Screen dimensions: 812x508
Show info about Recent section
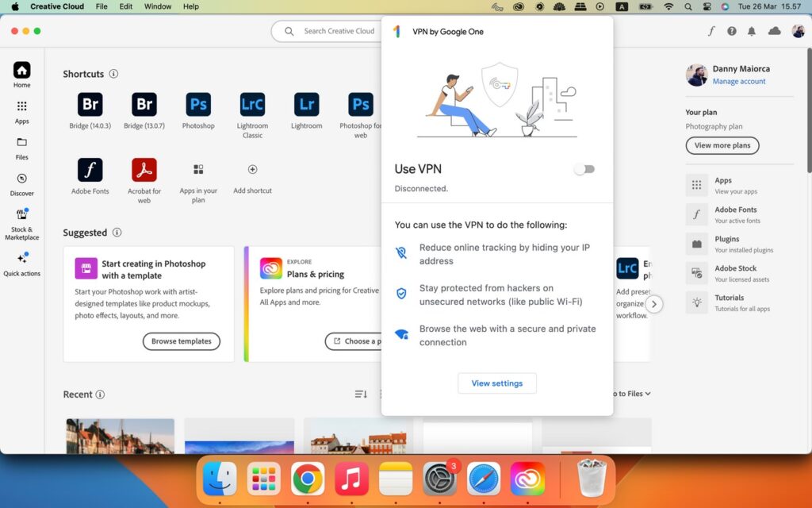click(100, 394)
